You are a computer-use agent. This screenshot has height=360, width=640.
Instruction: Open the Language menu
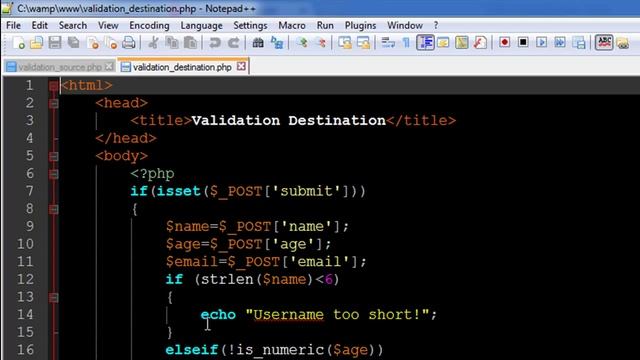(202, 25)
